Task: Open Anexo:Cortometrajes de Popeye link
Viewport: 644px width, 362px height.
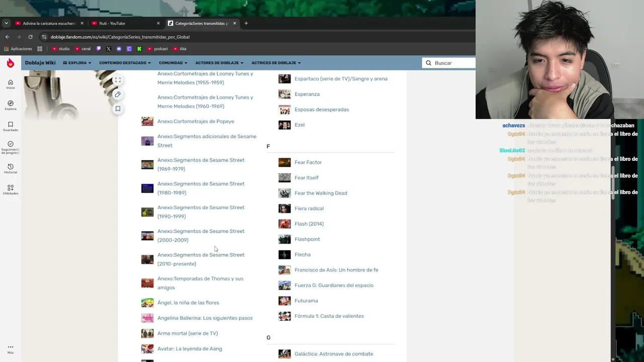Action: [x=196, y=121]
